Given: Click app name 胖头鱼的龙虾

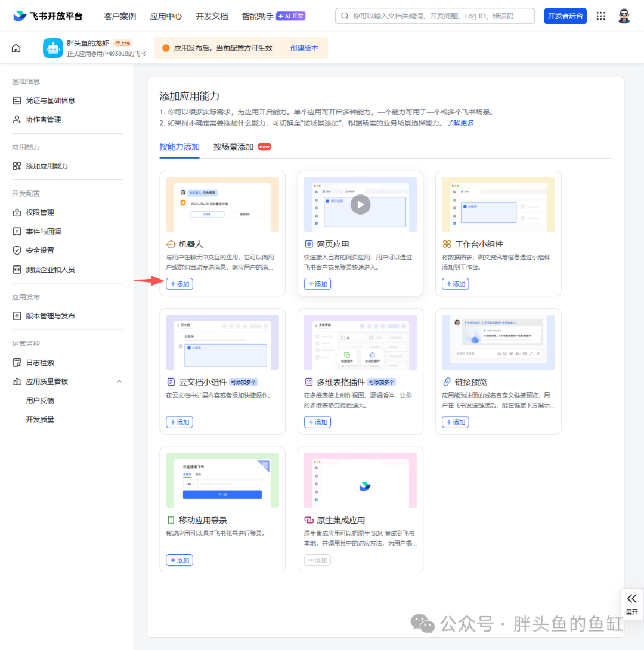Looking at the screenshot, I should (x=88, y=43).
